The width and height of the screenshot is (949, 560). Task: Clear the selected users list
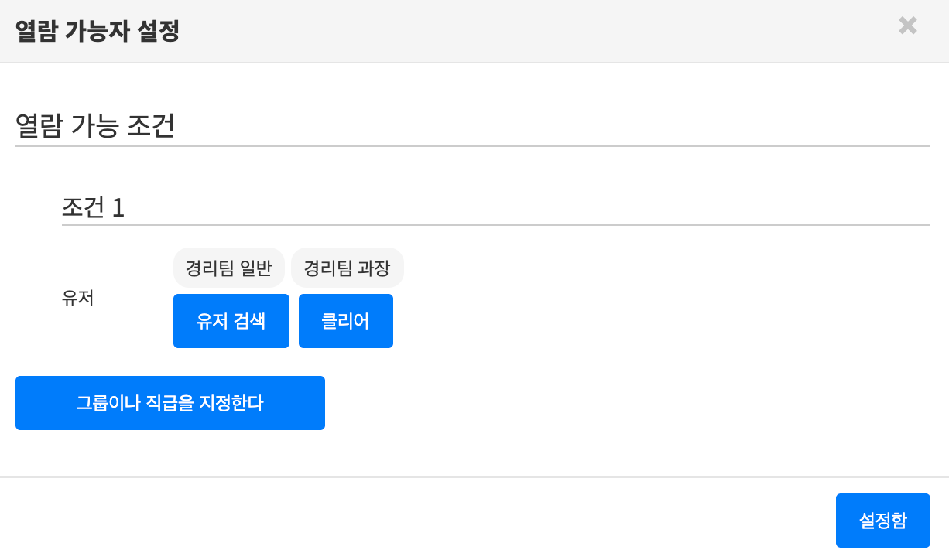[x=345, y=321]
